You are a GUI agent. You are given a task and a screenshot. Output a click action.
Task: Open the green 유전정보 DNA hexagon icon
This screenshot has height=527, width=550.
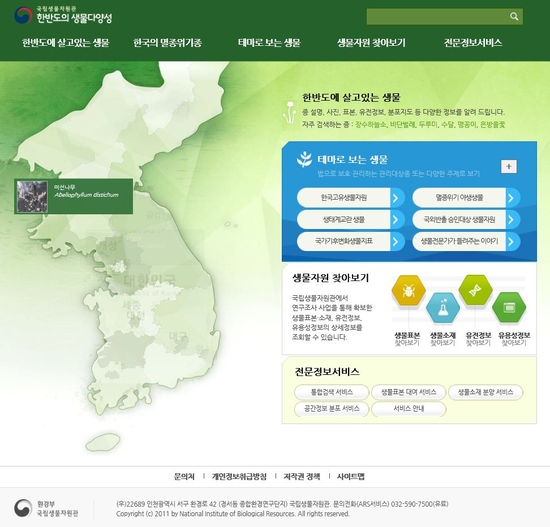point(475,290)
